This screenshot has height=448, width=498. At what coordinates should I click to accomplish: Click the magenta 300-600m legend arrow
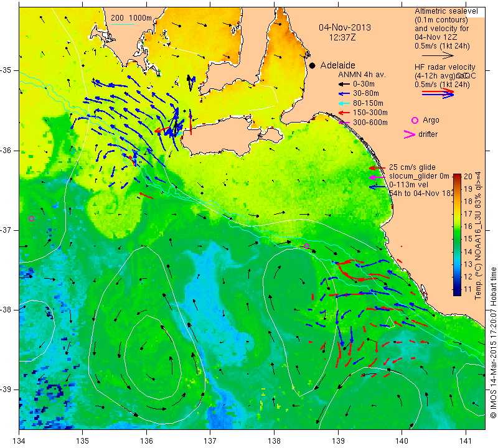coord(344,123)
